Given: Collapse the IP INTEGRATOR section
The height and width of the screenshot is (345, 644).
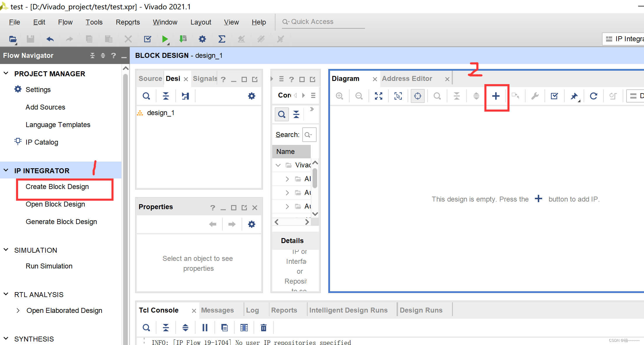Looking at the screenshot, I should click(x=6, y=171).
